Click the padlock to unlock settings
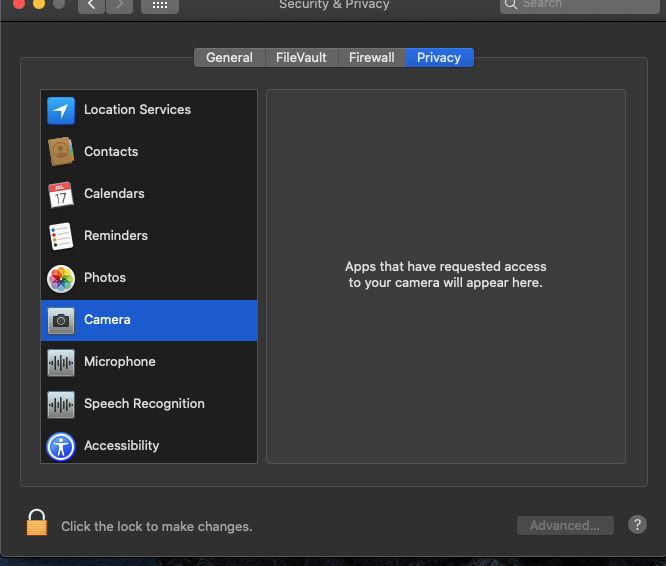This screenshot has height=566, width=666. tap(37, 523)
